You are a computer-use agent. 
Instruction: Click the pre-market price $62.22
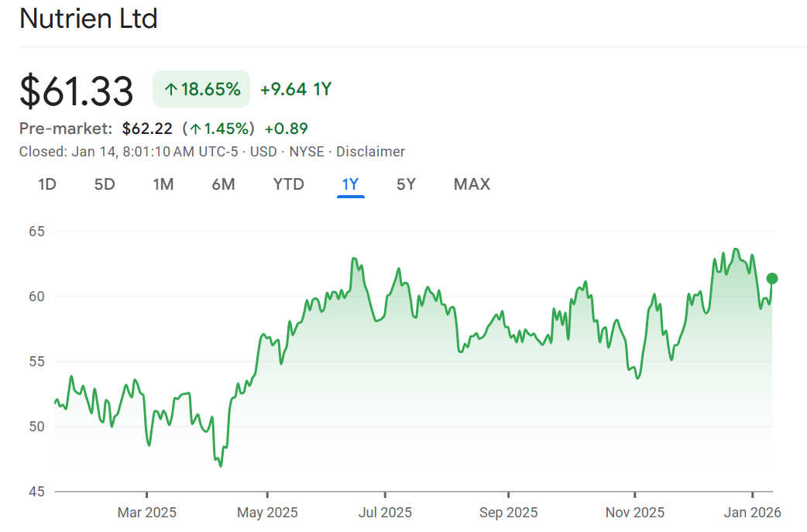coord(147,129)
